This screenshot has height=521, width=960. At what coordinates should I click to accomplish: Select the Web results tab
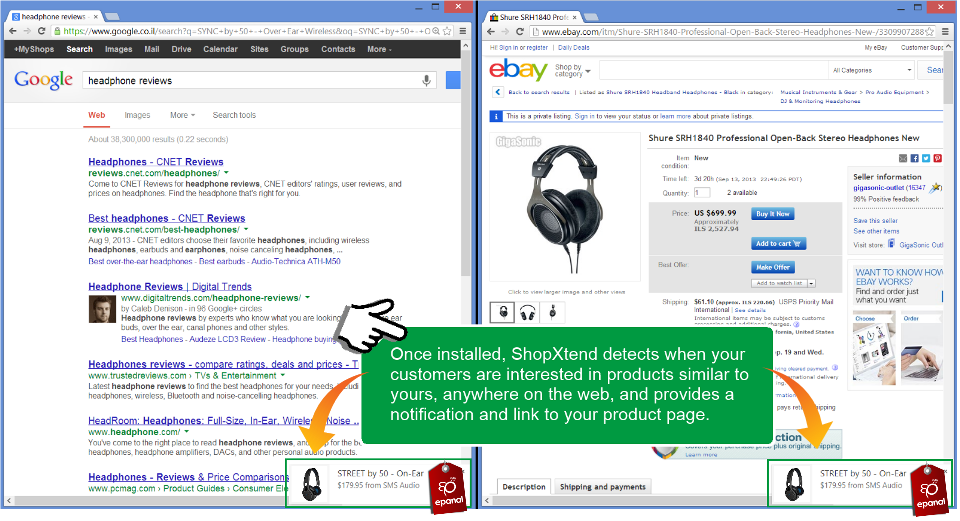tap(97, 115)
